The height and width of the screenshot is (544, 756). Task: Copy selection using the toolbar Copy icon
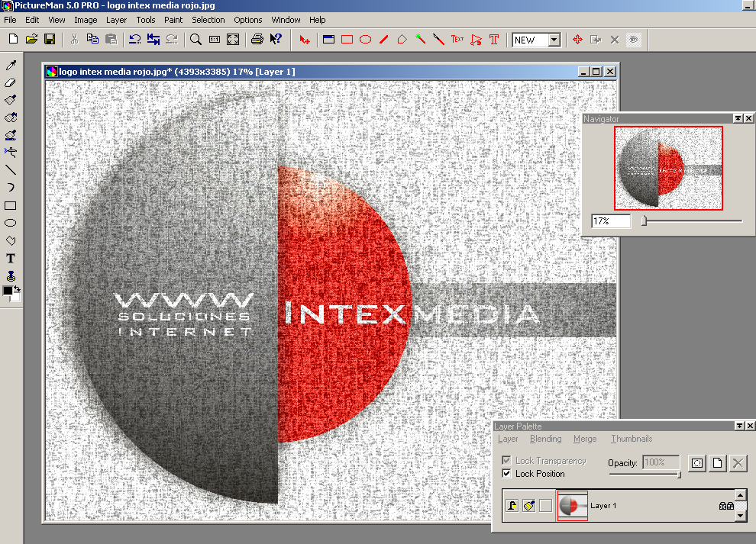click(x=92, y=39)
